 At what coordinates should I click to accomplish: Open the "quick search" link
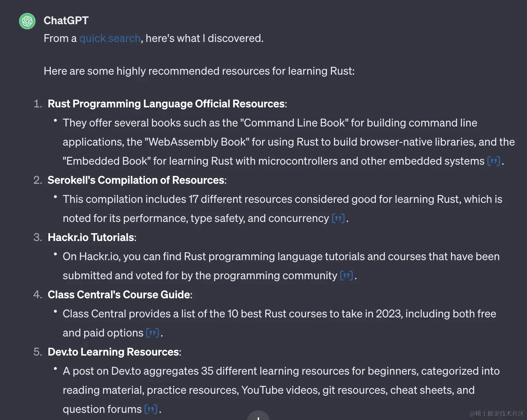click(110, 38)
